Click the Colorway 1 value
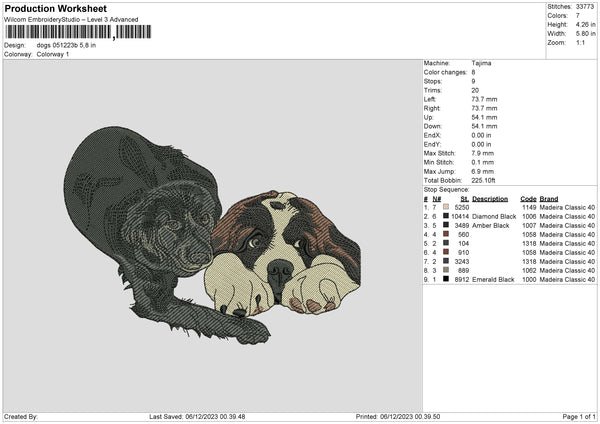Viewport: 600px width, 424px height. pos(52,54)
